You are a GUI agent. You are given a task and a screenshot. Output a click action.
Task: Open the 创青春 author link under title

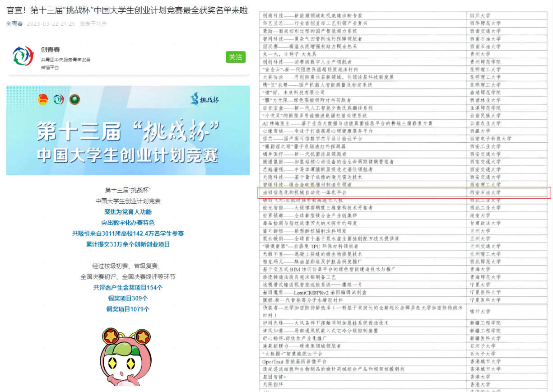click(x=14, y=24)
